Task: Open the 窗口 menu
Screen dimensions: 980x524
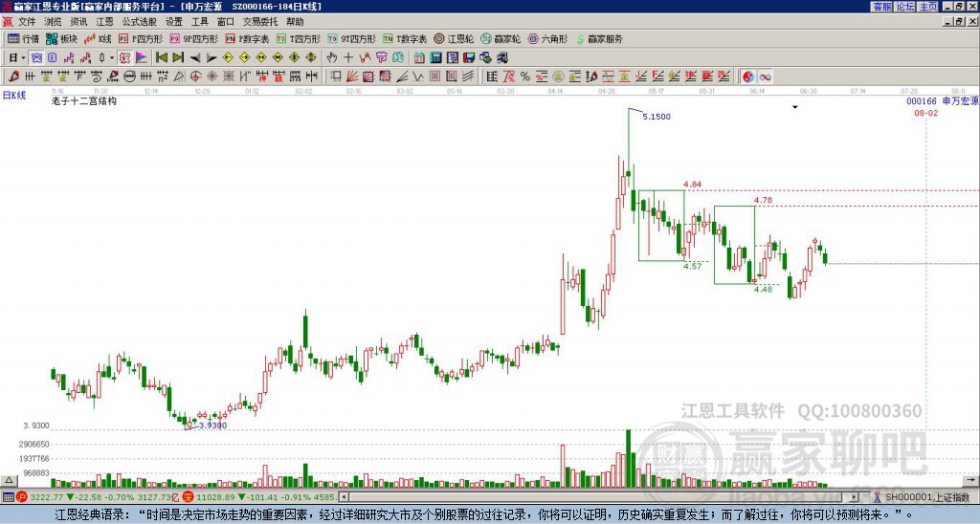Action: (226, 22)
